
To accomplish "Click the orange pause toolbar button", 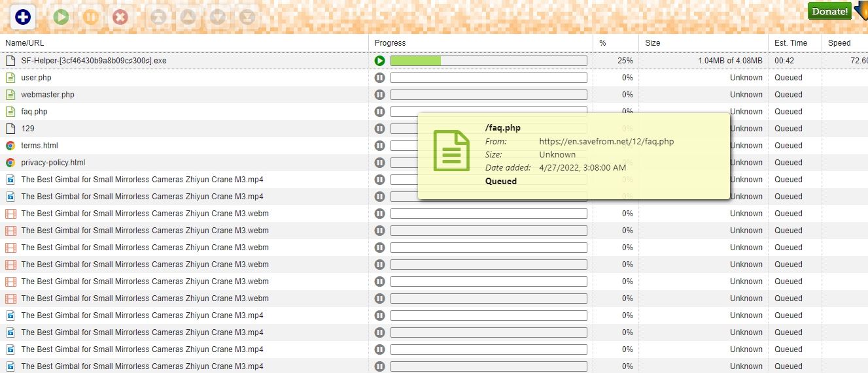I will coord(91,17).
